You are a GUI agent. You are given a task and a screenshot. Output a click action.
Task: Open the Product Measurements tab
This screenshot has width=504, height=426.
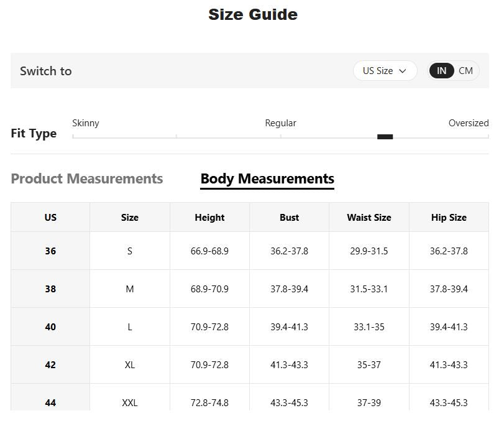[87, 178]
